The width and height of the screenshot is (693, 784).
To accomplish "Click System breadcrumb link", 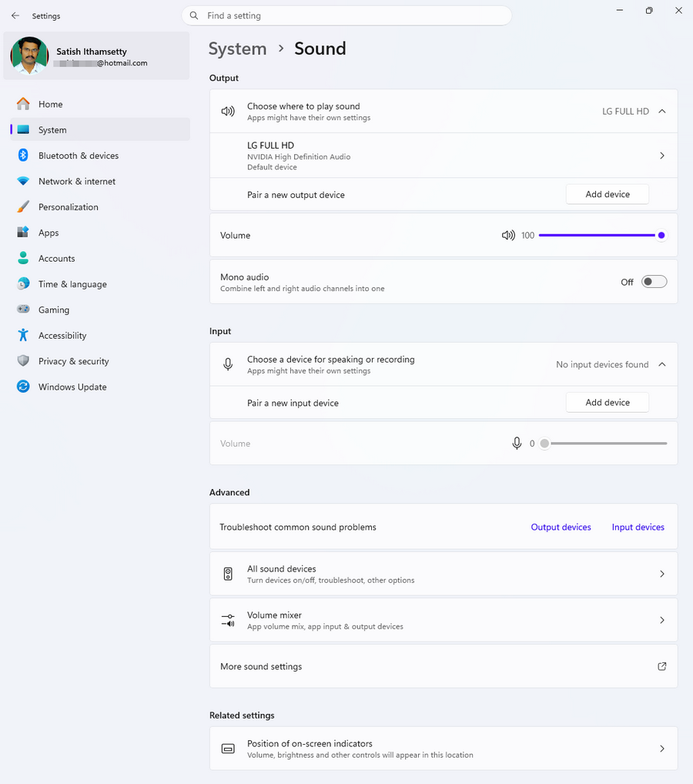I will tap(237, 49).
